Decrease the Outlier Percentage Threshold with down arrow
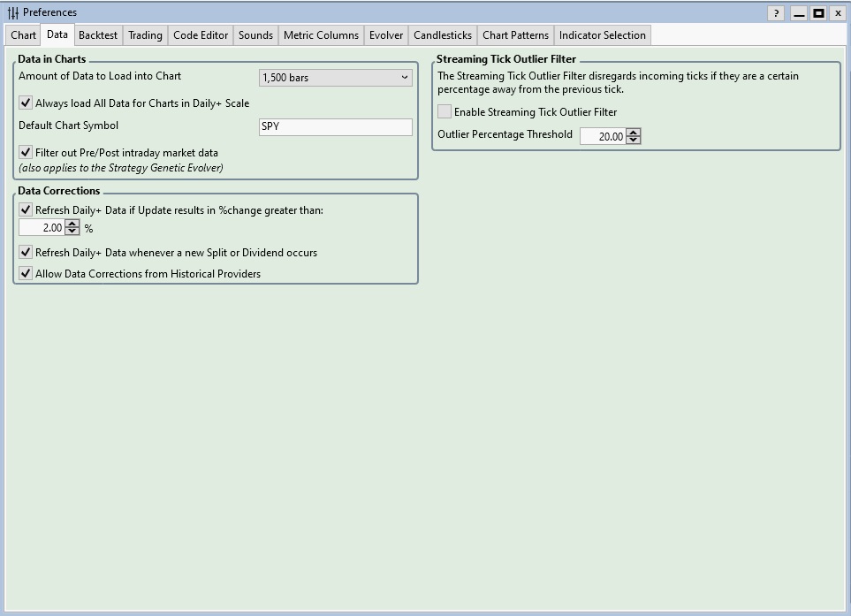Image resolution: width=851 pixels, height=616 pixels. (634, 140)
